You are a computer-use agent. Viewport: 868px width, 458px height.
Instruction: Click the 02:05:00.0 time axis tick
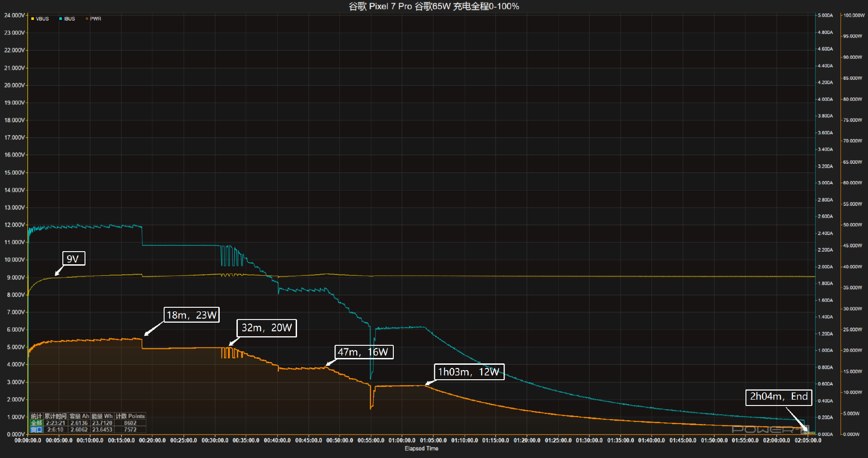click(x=808, y=440)
